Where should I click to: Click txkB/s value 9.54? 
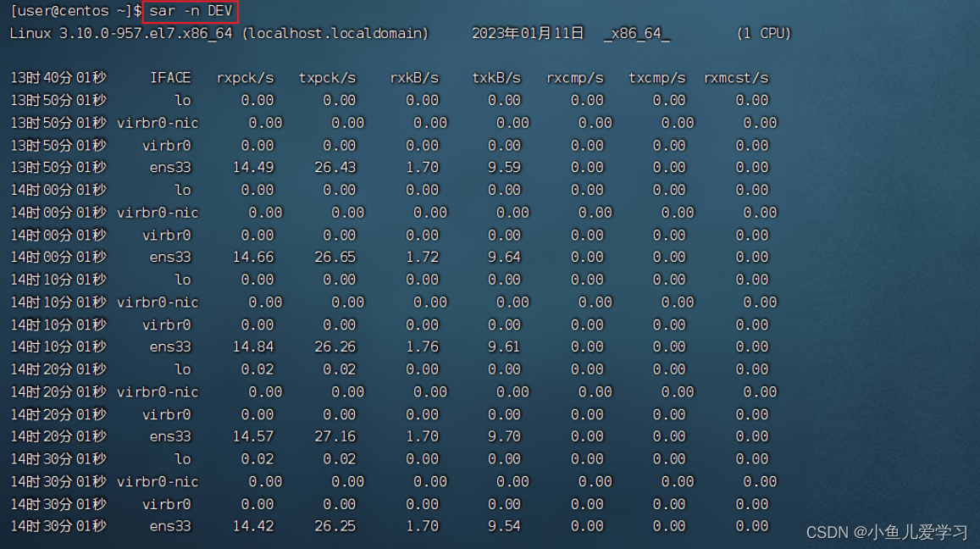(x=504, y=526)
